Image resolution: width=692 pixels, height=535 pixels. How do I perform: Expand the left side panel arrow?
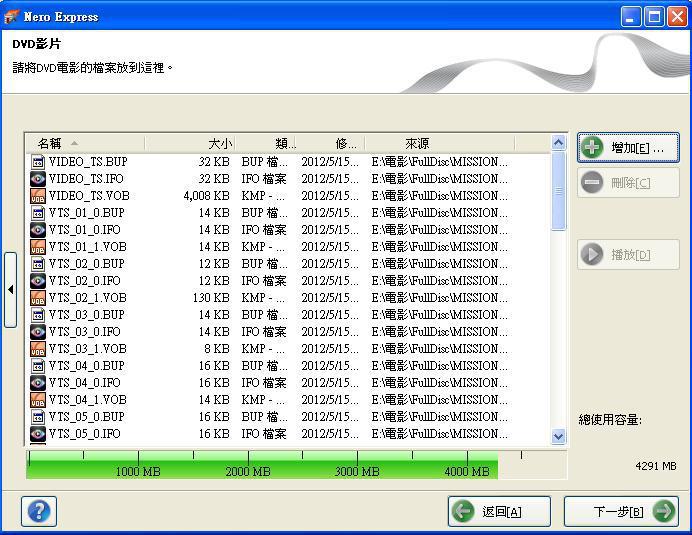tap(11, 290)
